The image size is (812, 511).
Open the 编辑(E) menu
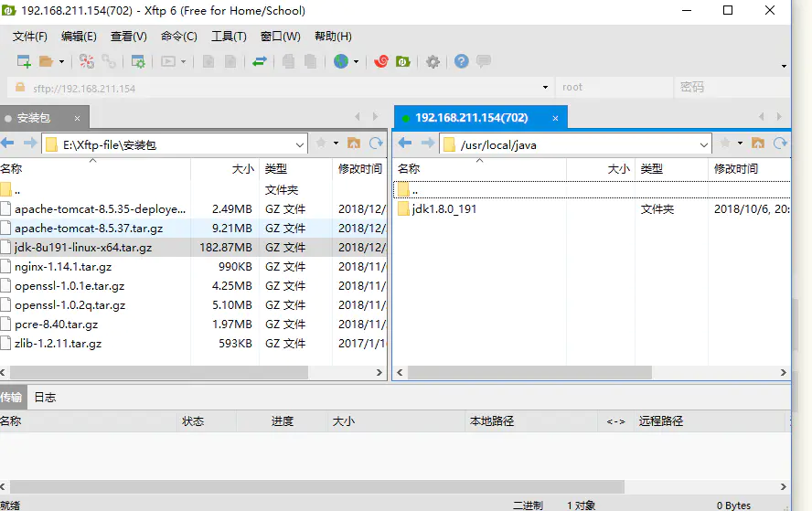79,37
